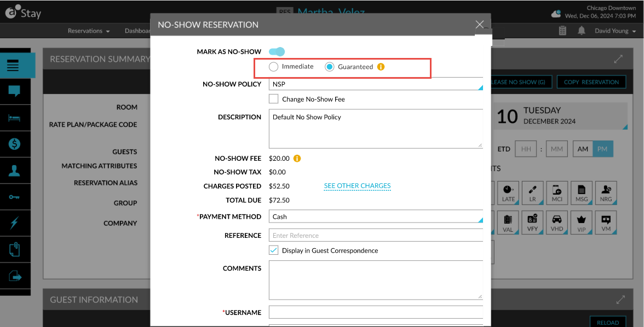Click the See Other Charges link
644x327 pixels.
pyautogui.click(x=357, y=186)
